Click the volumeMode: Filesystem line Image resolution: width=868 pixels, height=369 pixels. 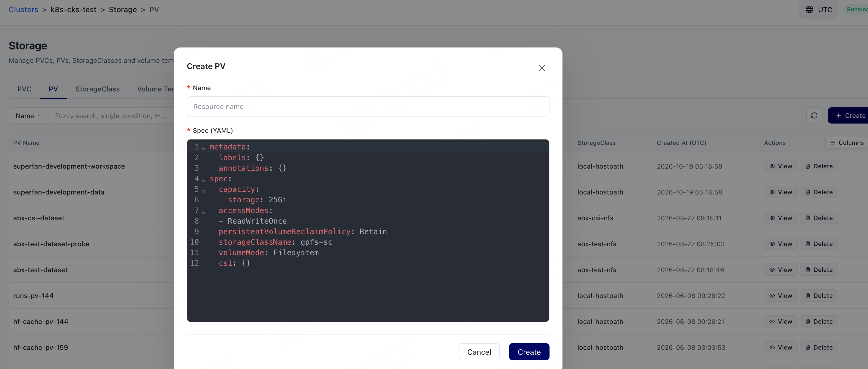tap(269, 252)
